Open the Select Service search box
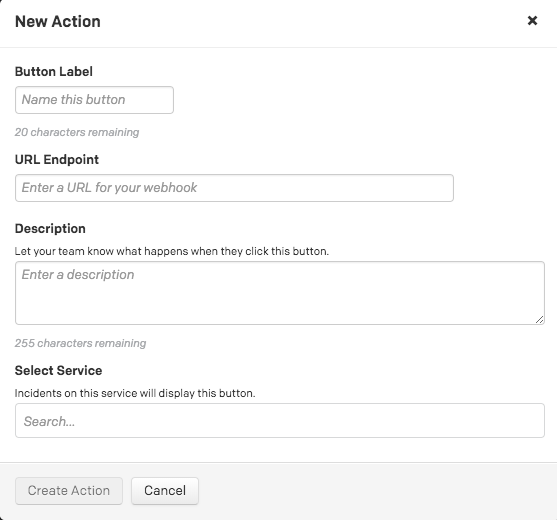The image size is (557, 520). pyautogui.click(x=280, y=421)
